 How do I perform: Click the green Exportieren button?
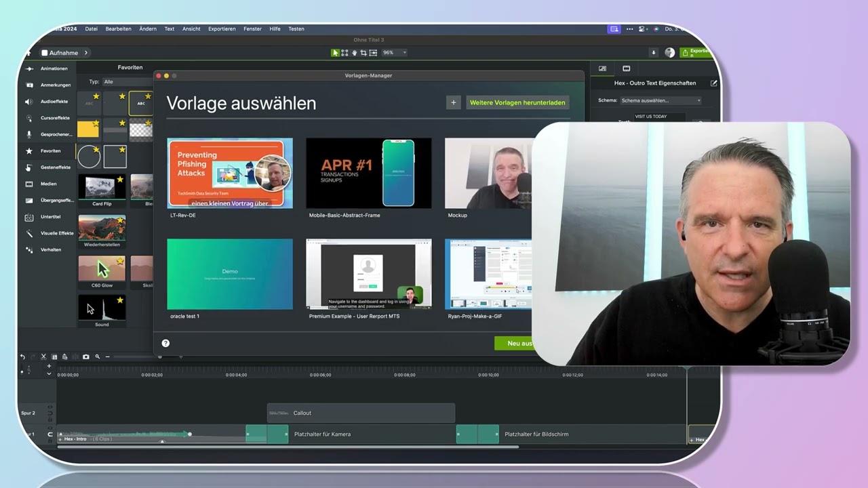tap(696, 53)
